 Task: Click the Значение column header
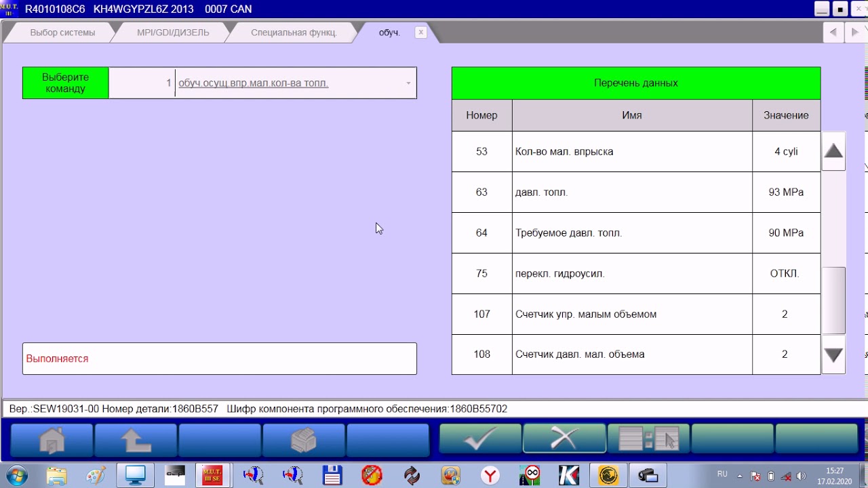[786, 115]
